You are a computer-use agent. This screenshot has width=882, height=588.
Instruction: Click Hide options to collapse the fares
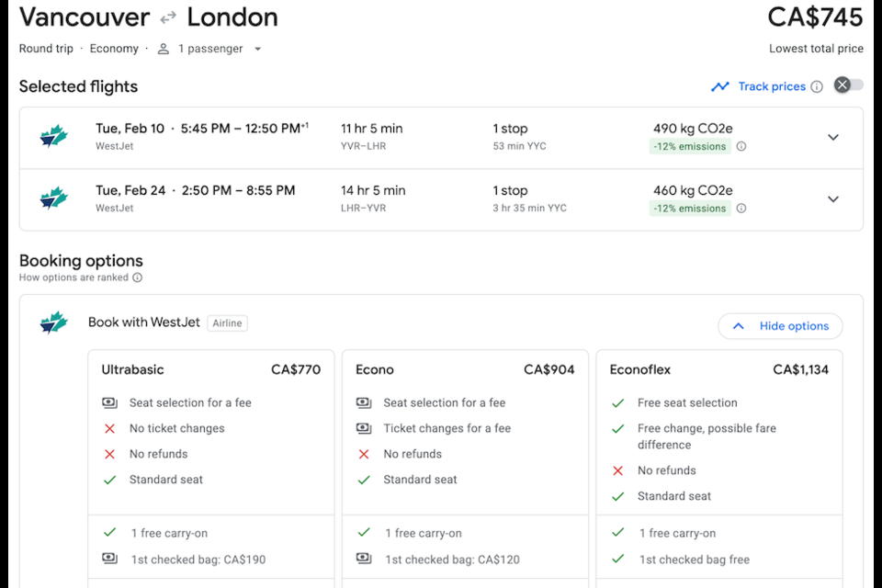point(780,326)
